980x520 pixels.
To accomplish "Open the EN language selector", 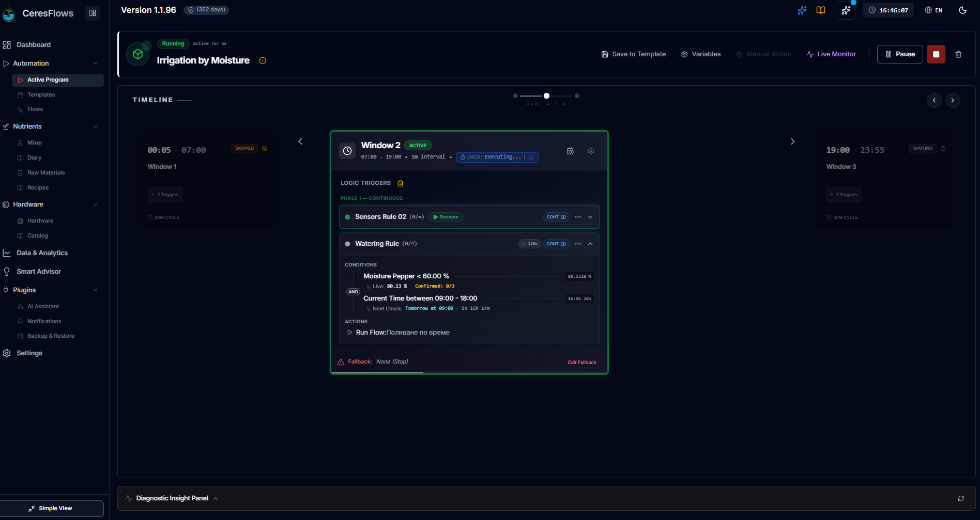I will 934,10.
